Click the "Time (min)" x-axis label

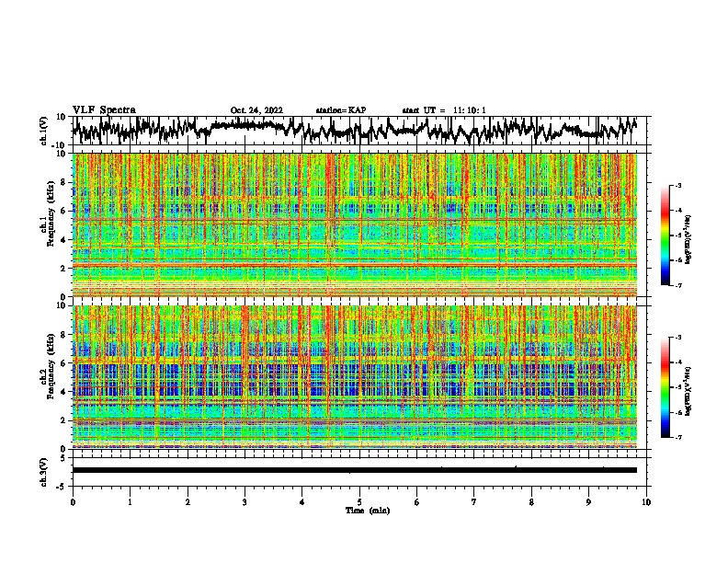(x=368, y=511)
